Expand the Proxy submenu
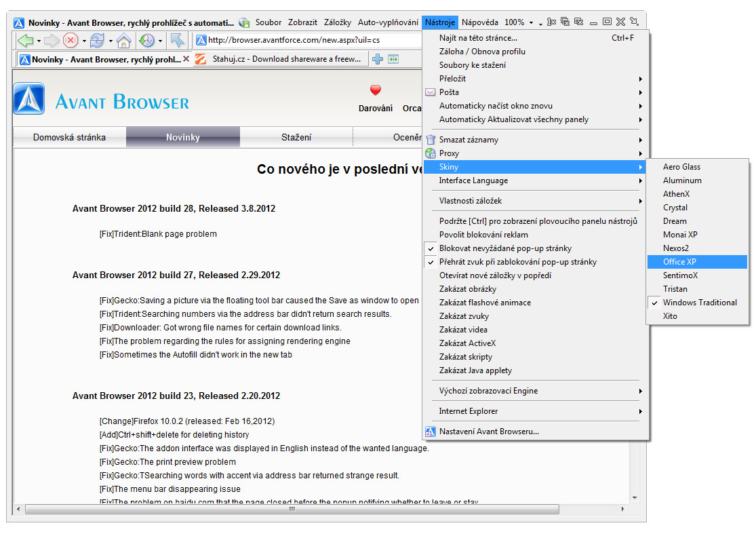This screenshot has height=536, width=756. pyautogui.click(x=536, y=153)
